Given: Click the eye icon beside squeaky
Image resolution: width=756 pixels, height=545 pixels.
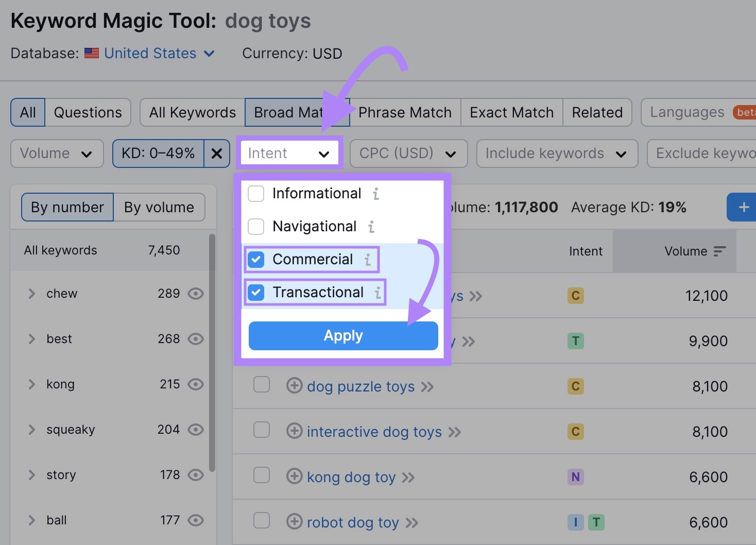Looking at the screenshot, I should [x=196, y=429].
